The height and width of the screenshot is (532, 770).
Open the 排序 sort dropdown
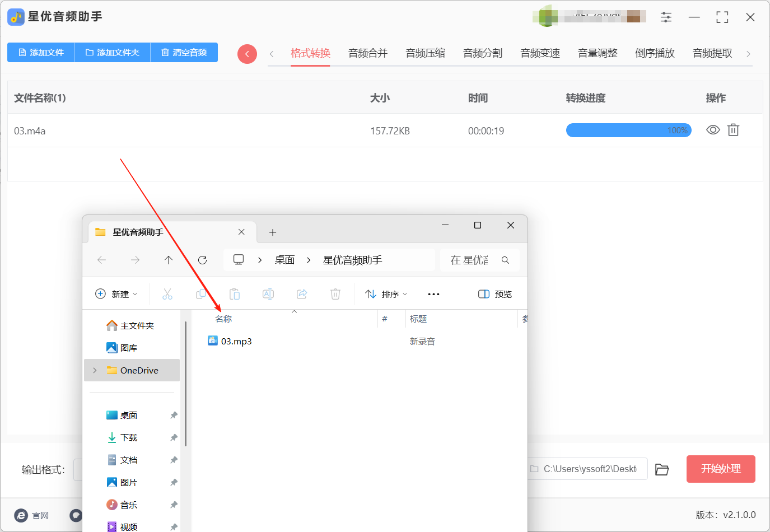pyautogui.click(x=386, y=294)
